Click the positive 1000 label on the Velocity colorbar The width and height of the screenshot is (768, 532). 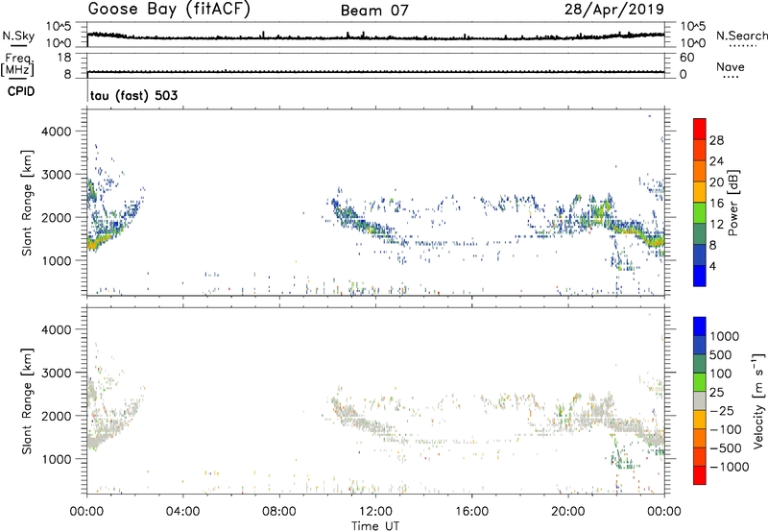click(x=724, y=336)
